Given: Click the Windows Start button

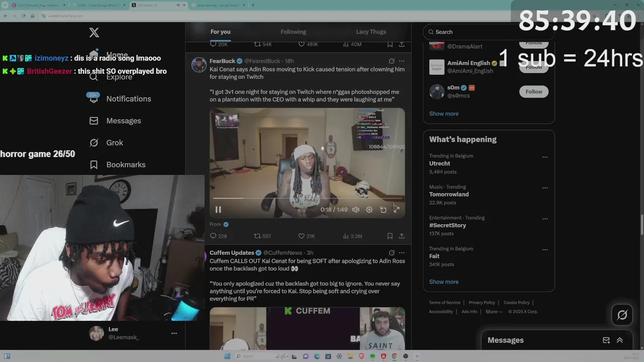Looking at the screenshot, I should point(227,356).
